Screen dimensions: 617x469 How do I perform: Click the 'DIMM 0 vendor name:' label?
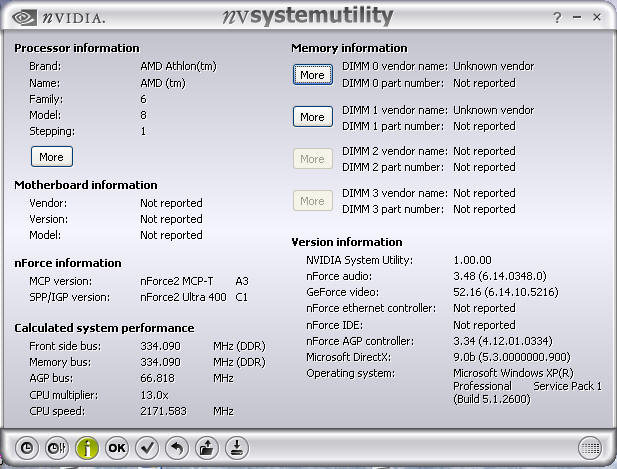(395, 66)
